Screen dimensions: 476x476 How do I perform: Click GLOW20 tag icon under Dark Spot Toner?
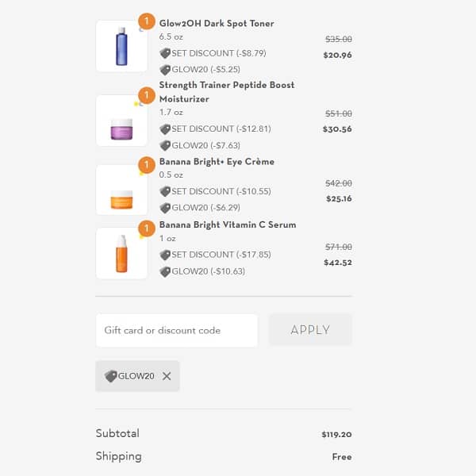(165, 70)
